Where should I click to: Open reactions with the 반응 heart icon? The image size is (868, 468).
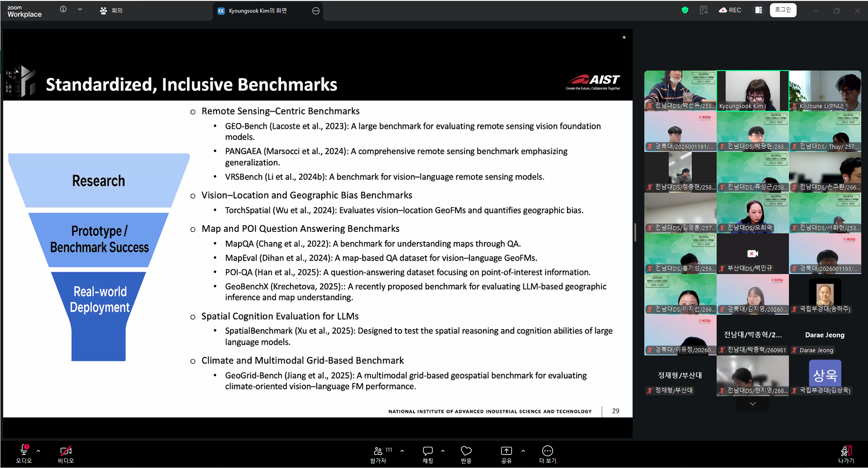tap(466, 454)
